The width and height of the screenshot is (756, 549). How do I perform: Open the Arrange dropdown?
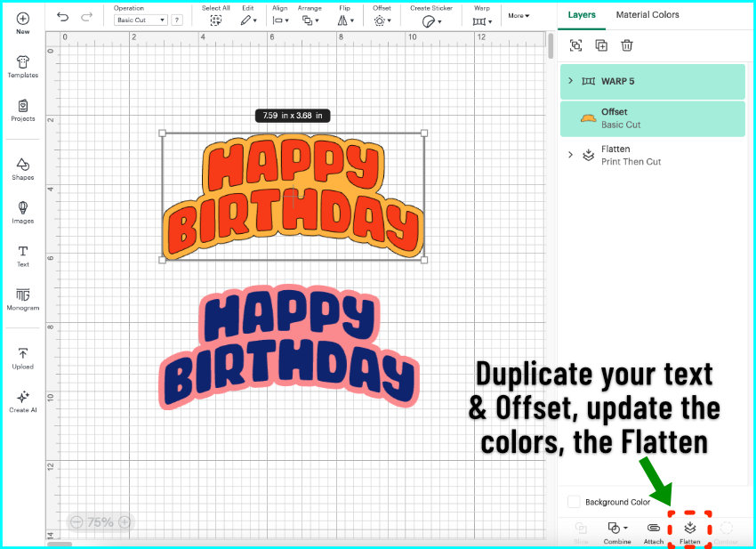310,20
